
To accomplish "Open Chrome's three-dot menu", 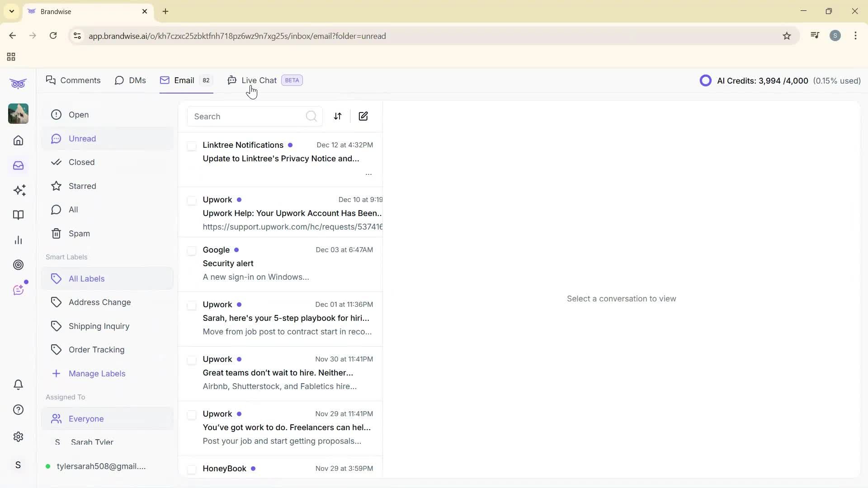I will point(855,36).
